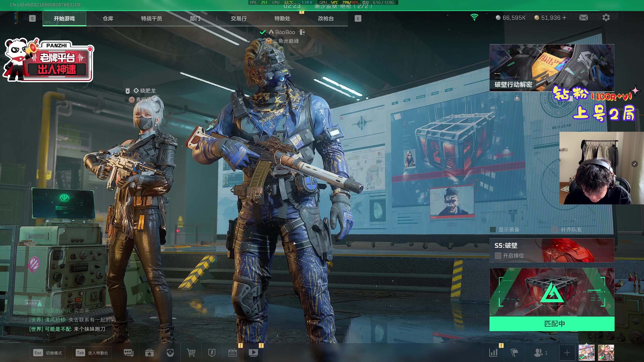Viewport: 644px width, 362px height.
Task: Toggle the 补齐队友 checkbox
Action: coord(555,230)
